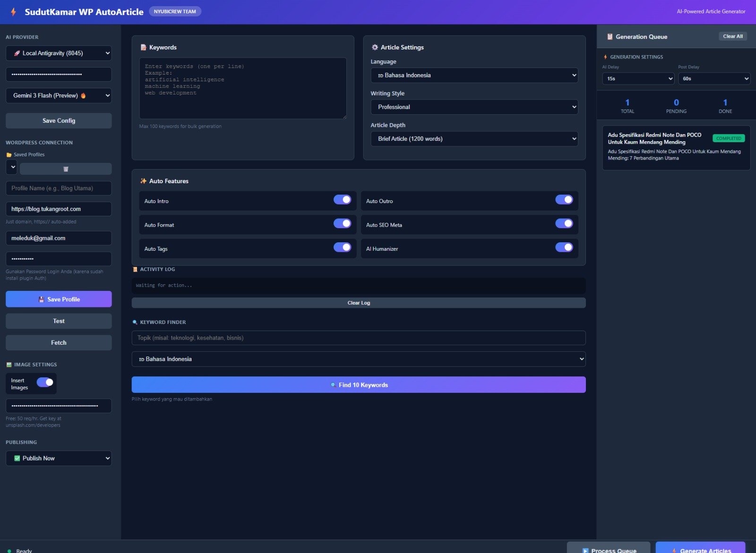Click the Keyword Finder magnifier icon

tap(134, 322)
